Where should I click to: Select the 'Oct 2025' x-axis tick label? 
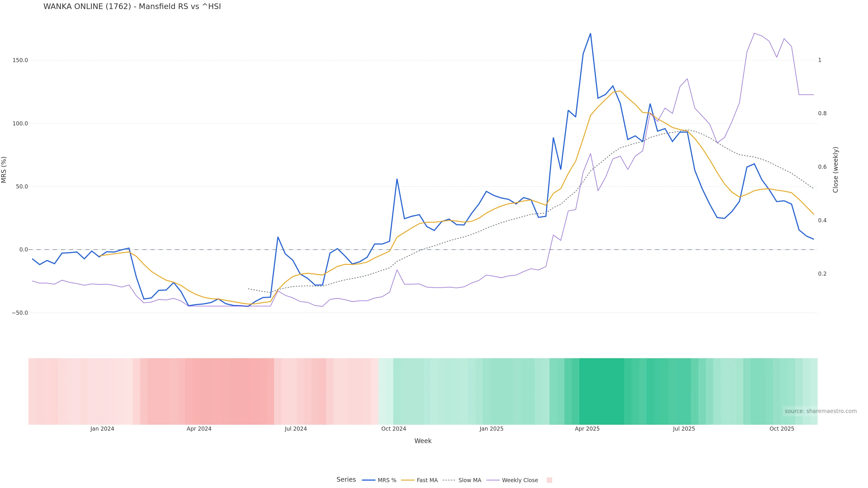pos(782,429)
